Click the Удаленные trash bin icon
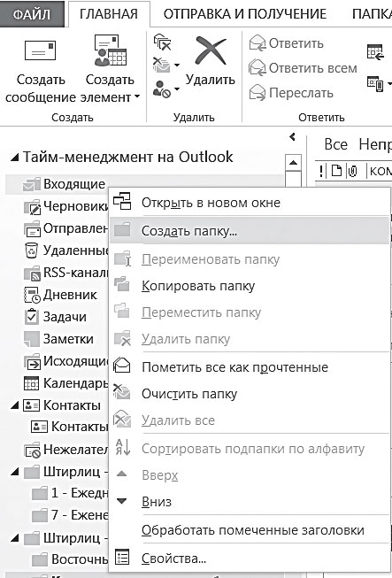This screenshot has height=578, width=392. point(31,250)
